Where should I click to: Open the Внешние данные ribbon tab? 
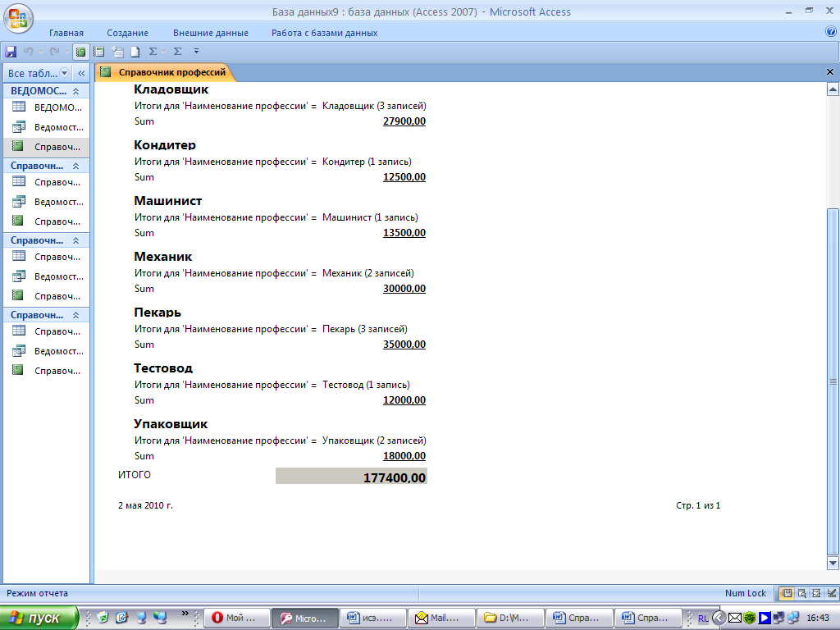[x=211, y=33]
